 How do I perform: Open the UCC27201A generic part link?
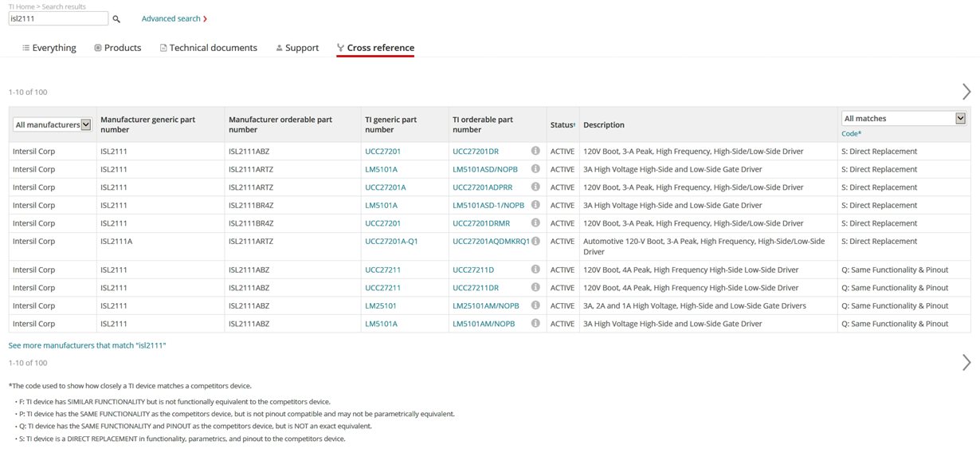pyautogui.click(x=386, y=187)
